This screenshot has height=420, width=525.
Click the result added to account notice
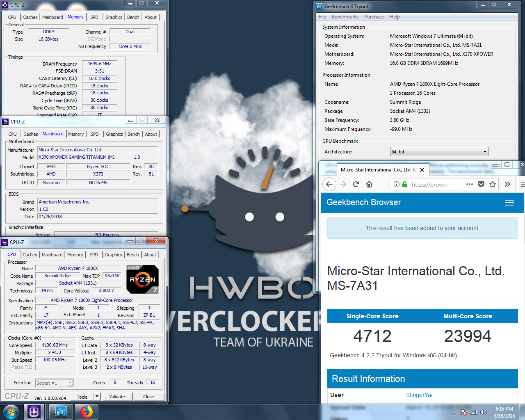tap(422, 228)
